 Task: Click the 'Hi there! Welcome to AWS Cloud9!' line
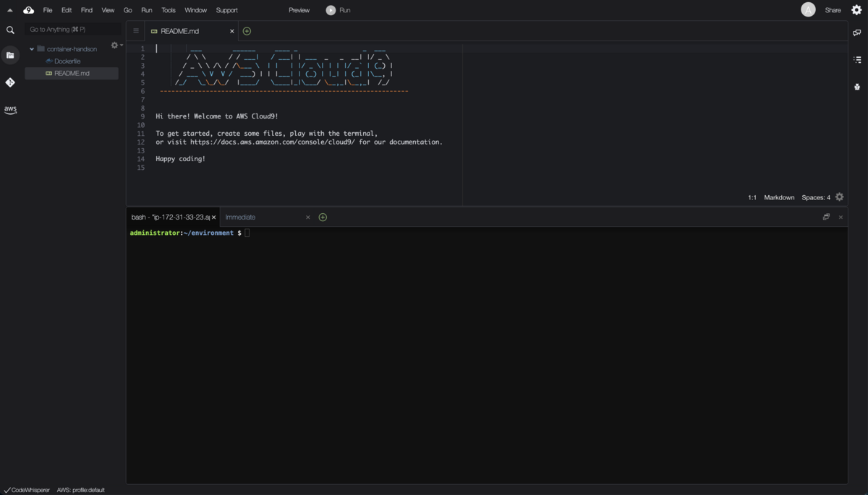tap(217, 116)
